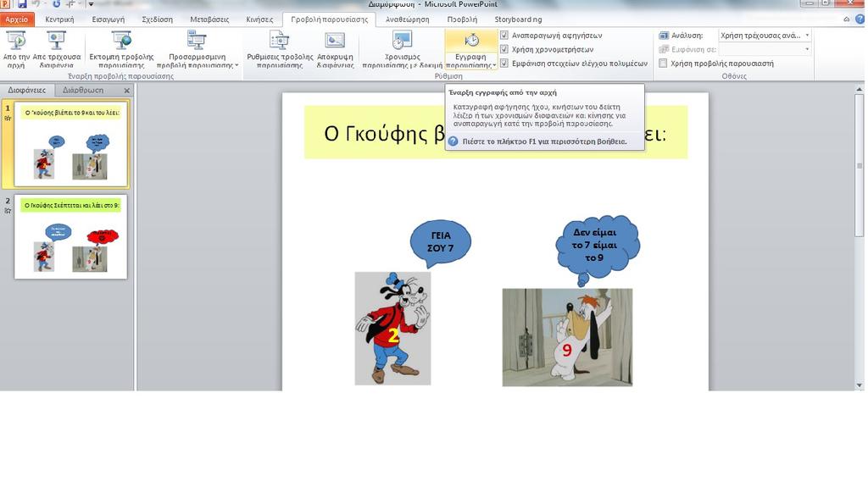Click the Resolution (Ανάλυση) monitor icon
The image size is (868, 487).
pos(664,36)
